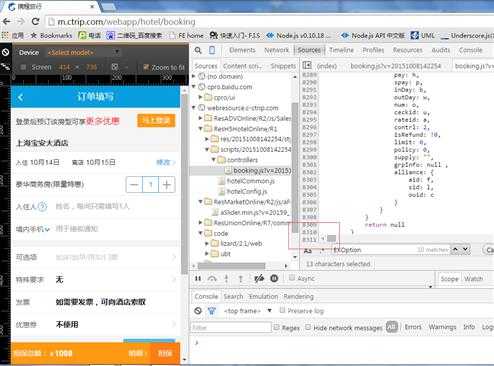Click the modify dates link
This screenshot has height=366, width=494.
[165, 162]
